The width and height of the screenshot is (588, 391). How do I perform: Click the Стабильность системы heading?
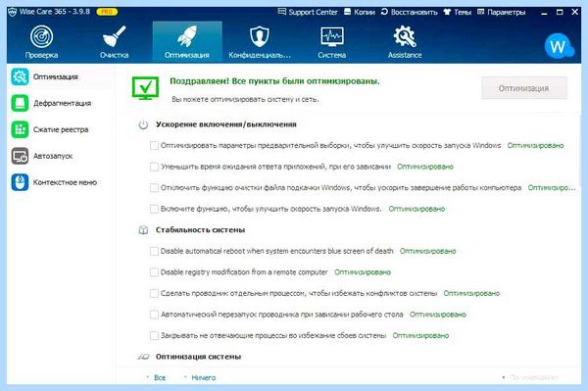pyautogui.click(x=201, y=230)
